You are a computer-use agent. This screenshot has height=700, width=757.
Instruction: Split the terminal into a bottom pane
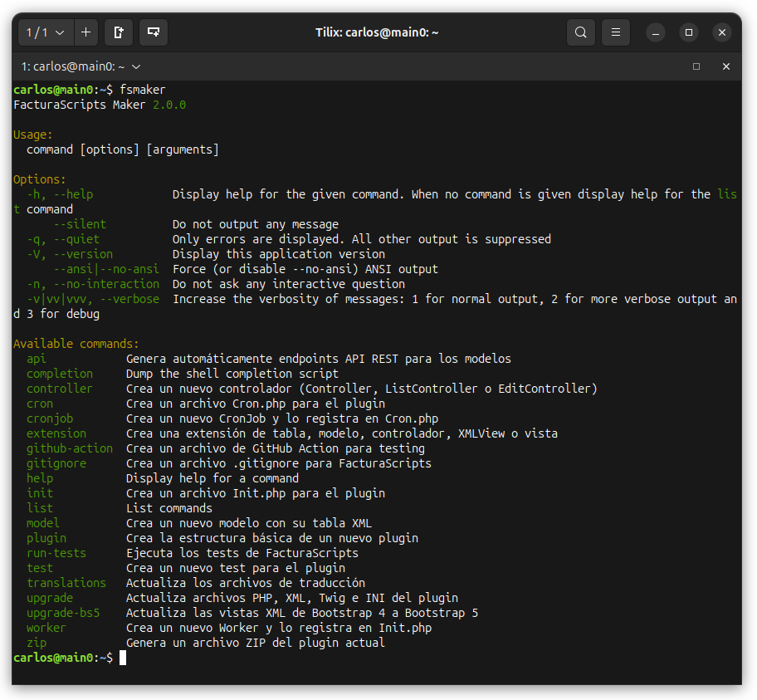tap(153, 32)
